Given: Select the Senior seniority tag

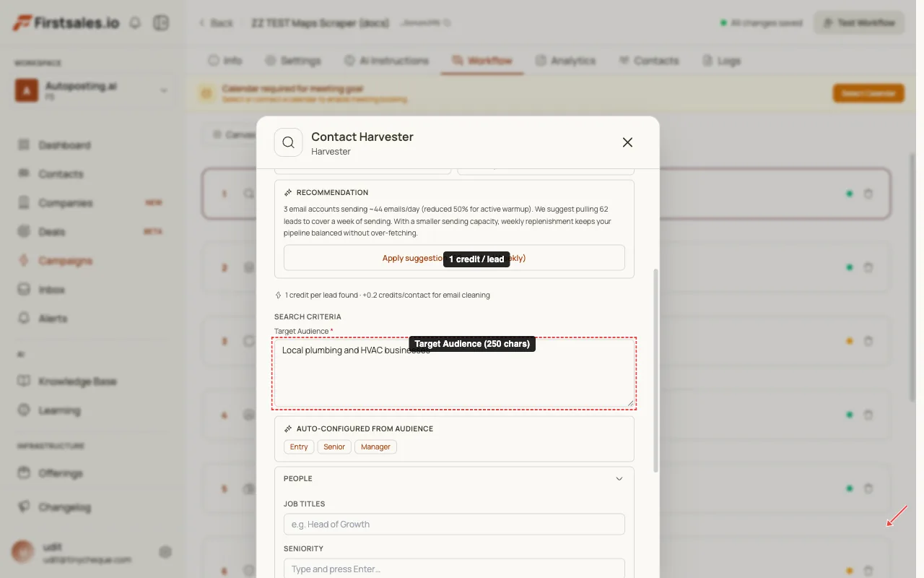Looking at the screenshot, I should point(334,447).
